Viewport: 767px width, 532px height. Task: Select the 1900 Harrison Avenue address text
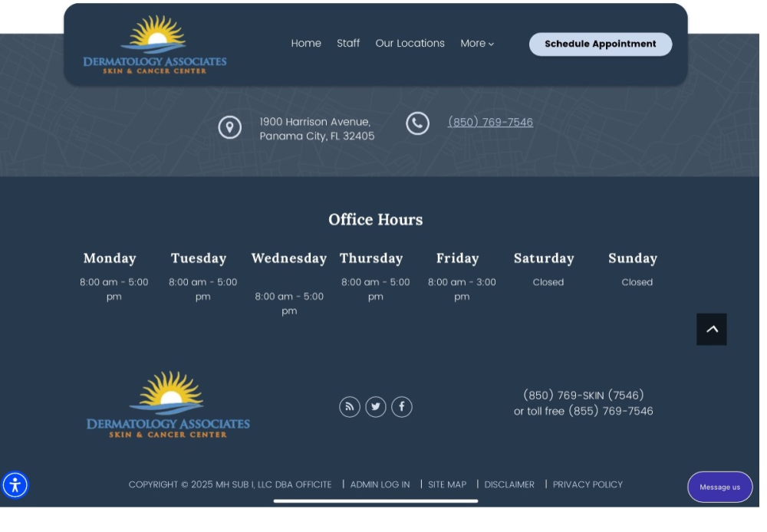coord(317,129)
